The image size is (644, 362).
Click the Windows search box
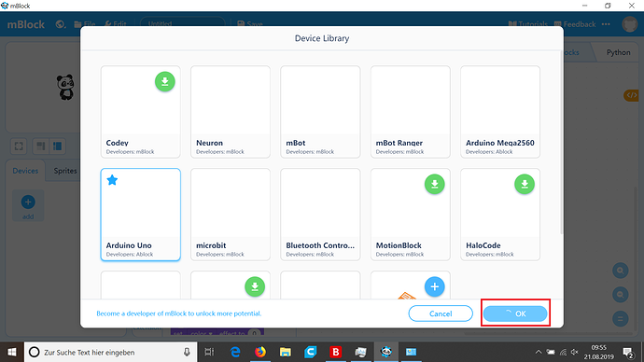click(110, 352)
